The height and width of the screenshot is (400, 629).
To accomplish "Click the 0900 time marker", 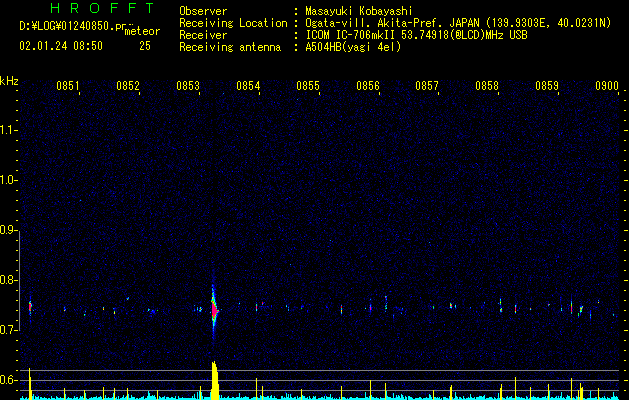I will tap(607, 86).
